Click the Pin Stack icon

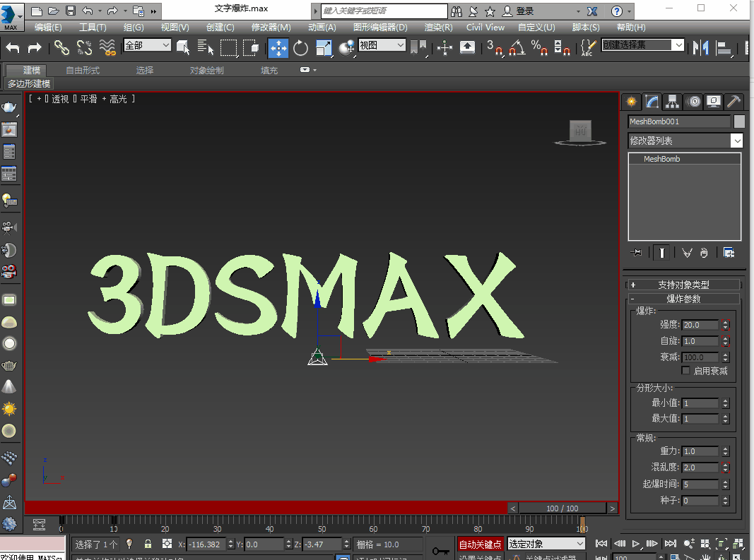pyautogui.click(x=636, y=252)
